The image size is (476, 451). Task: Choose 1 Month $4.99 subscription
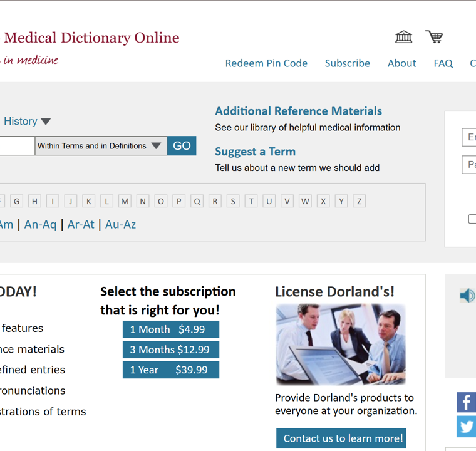point(171,329)
